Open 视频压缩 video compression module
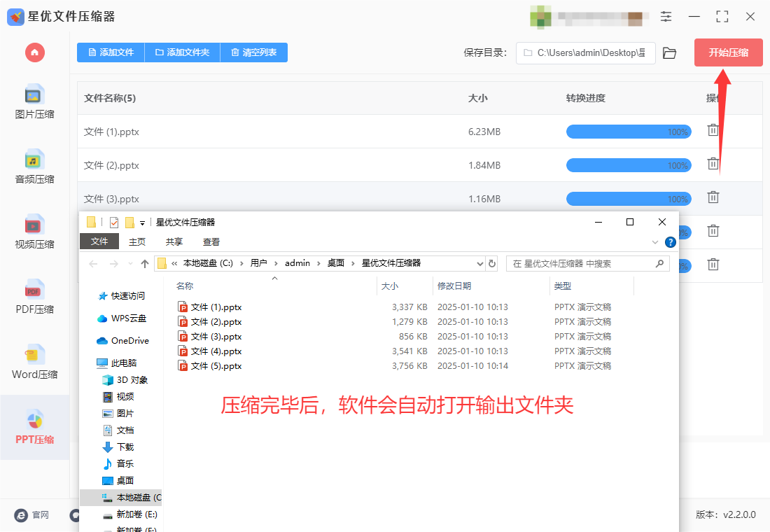Screen dimensions: 770x532 click(34, 232)
